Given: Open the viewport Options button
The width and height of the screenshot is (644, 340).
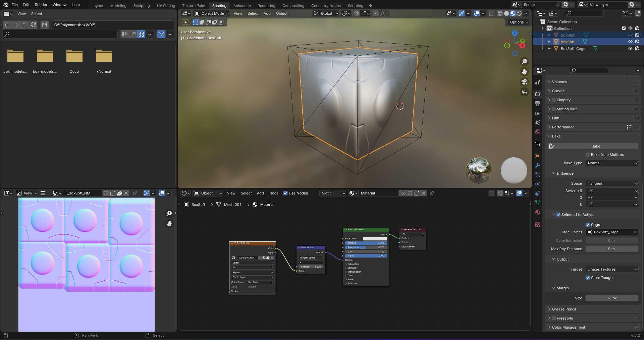Looking at the screenshot, I should [x=519, y=22].
